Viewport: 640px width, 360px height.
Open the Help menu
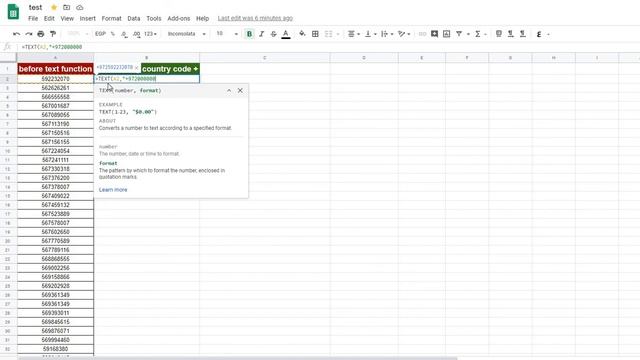tap(202, 18)
